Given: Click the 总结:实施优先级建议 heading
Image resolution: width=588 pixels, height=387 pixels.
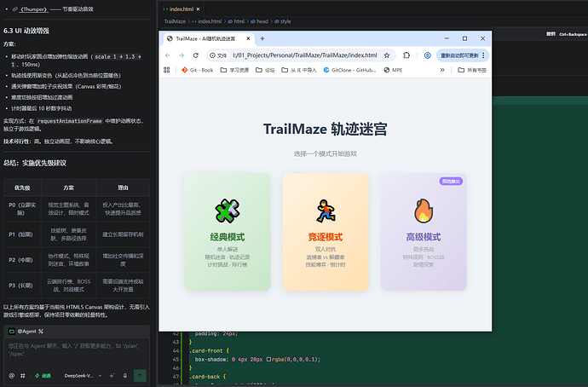Looking at the screenshot, I should coord(35,163).
